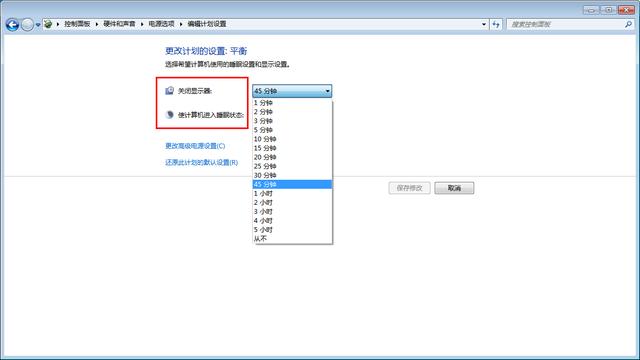
Task: Go to the 电源选项 breadcrumb
Action: [x=161, y=24]
